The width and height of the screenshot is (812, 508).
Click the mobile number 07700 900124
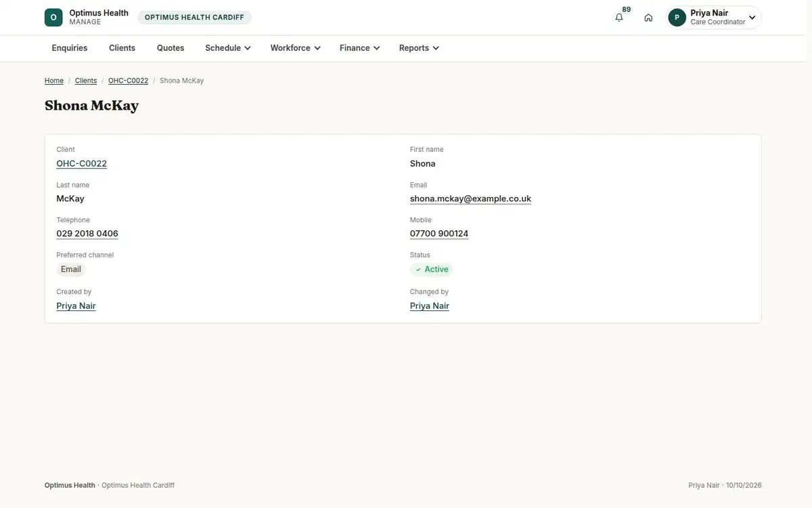tap(439, 234)
